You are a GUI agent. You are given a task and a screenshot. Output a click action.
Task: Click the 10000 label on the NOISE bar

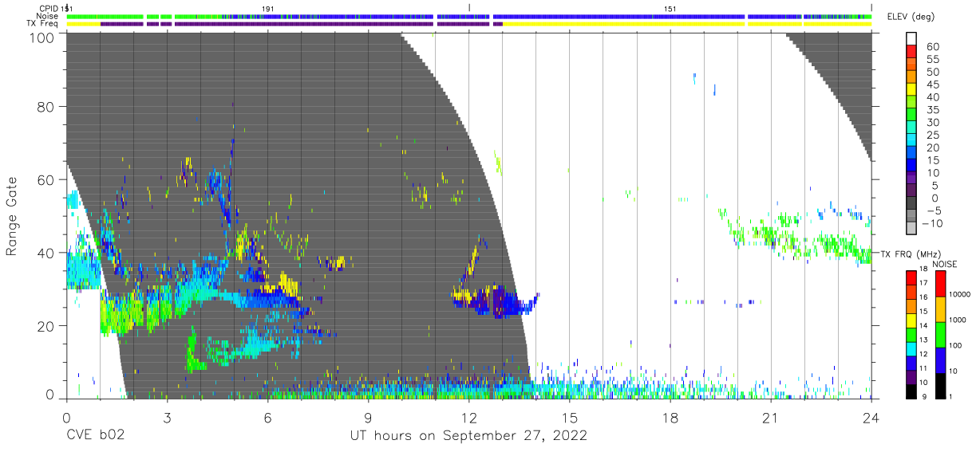[x=960, y=294]
